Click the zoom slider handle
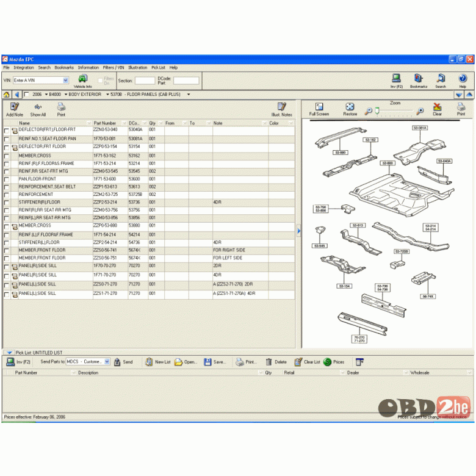The width and height of the screenshot is (476, 476). [377, 111]
